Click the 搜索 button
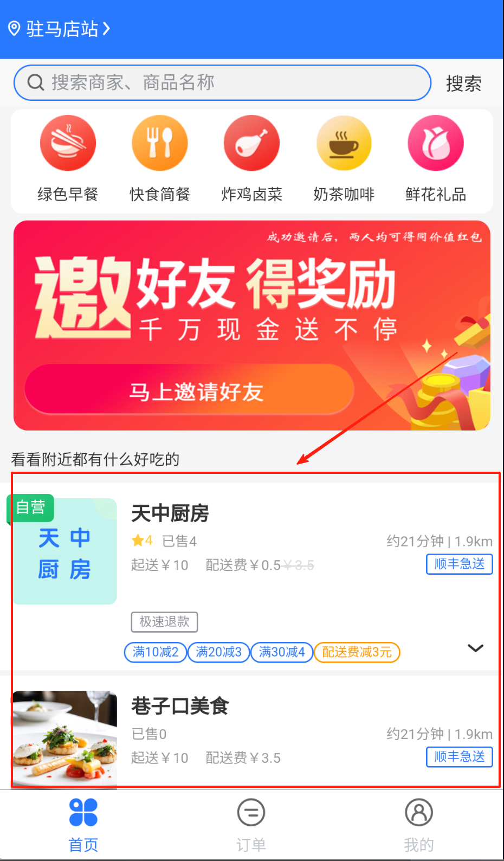504x861 pixels. (x=464, y=83)
